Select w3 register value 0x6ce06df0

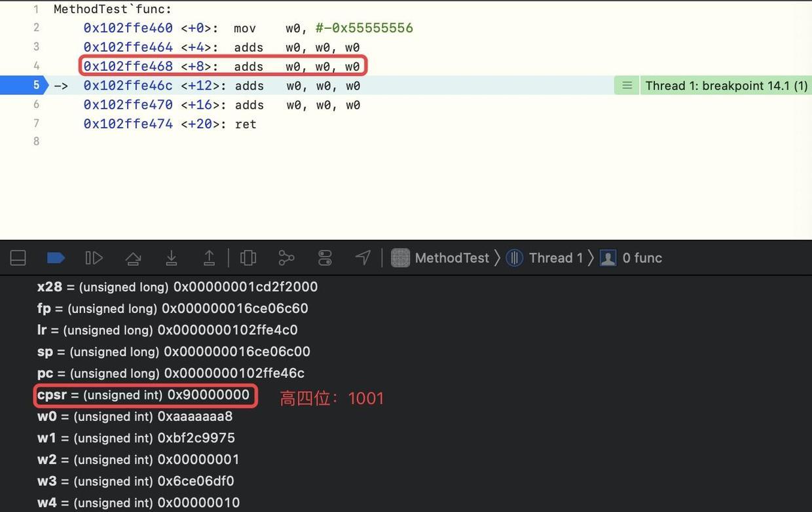pos(196,481)
